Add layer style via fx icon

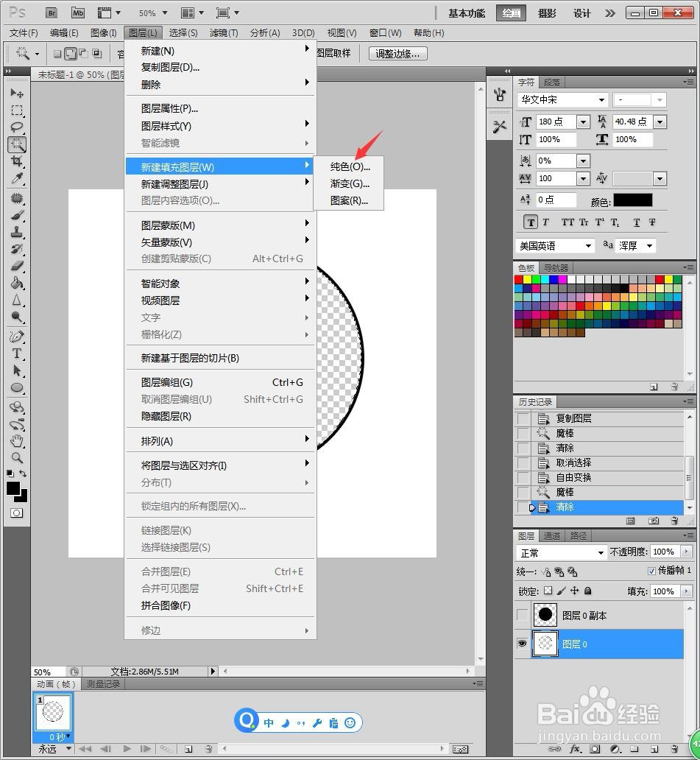pyautogui.click(x=575, y=750)
